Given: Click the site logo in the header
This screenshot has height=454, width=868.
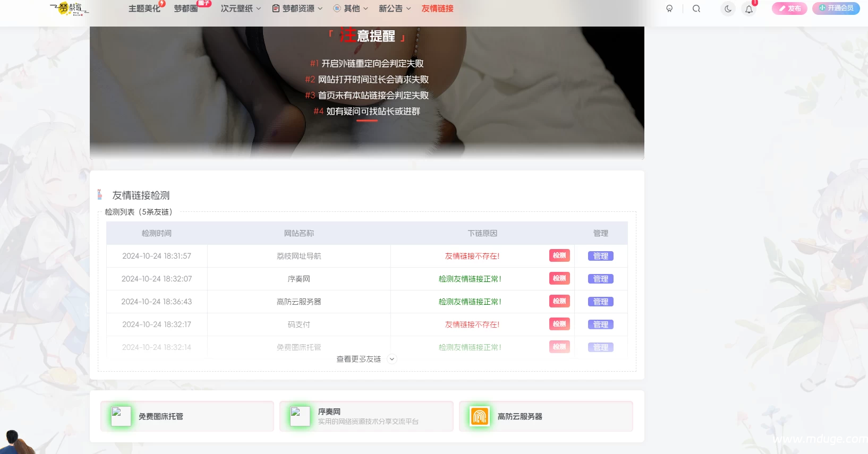Looking at the screenshot, I should coord(69,8).
